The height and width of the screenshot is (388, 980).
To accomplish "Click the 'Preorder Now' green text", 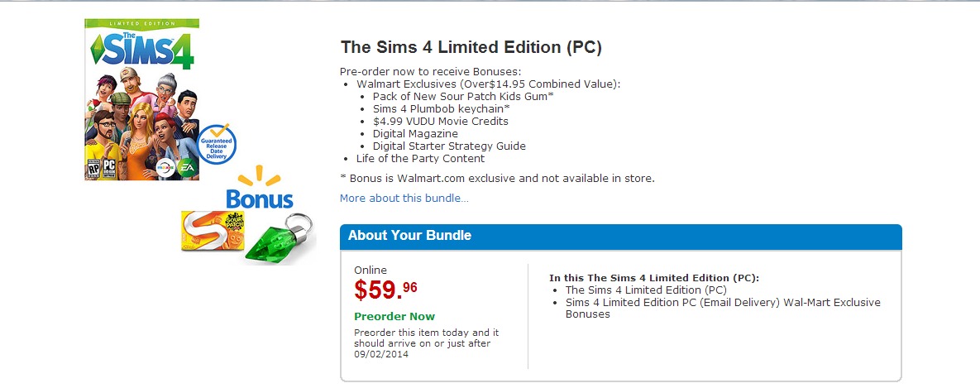I will [394, 317].
